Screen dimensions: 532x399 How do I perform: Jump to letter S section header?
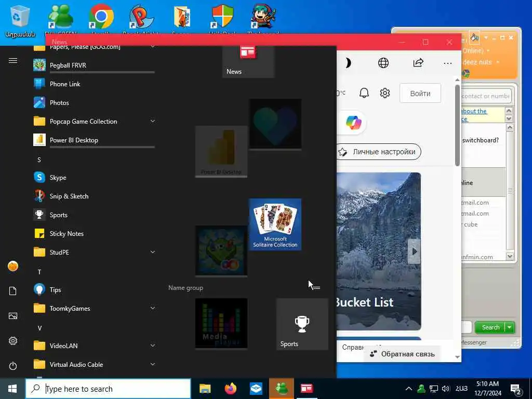point(39,159)
